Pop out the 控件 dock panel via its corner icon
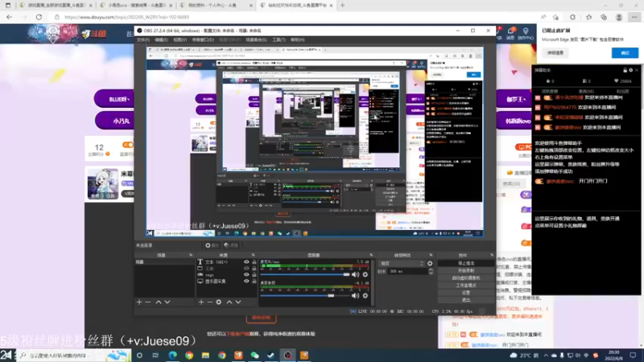 pyautogui.click(x=492, y=255)
